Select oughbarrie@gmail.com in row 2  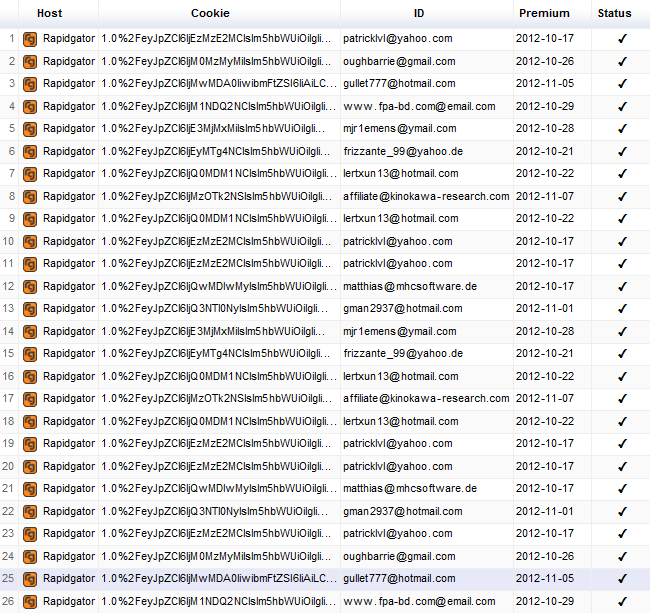point(399,61)
